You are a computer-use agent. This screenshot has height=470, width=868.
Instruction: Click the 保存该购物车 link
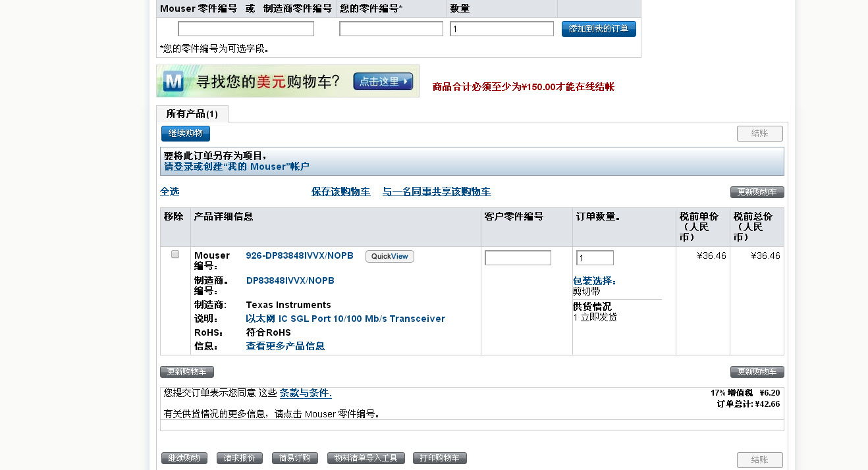pyautogui.click(x=341, y=192)
